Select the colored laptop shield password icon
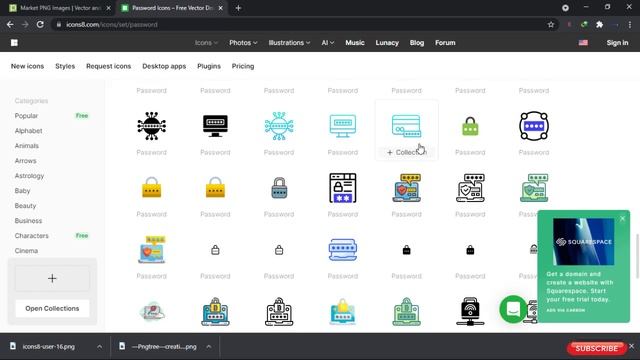640x360 pixels. point(407,188)
